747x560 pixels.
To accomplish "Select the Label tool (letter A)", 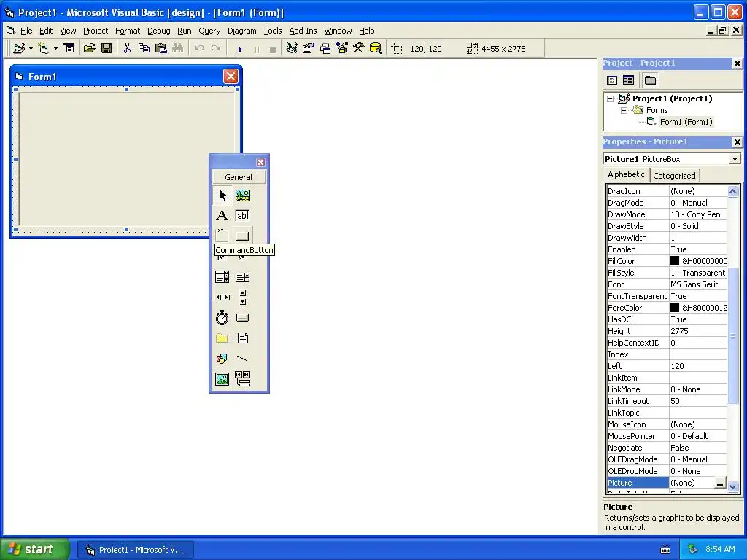I will pos(222,216).
